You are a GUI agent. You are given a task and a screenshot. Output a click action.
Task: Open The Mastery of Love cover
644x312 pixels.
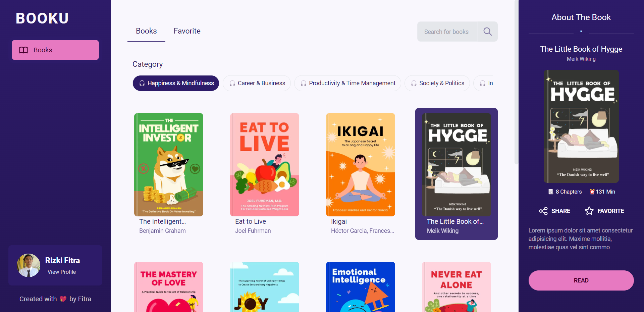coord(169,287)
